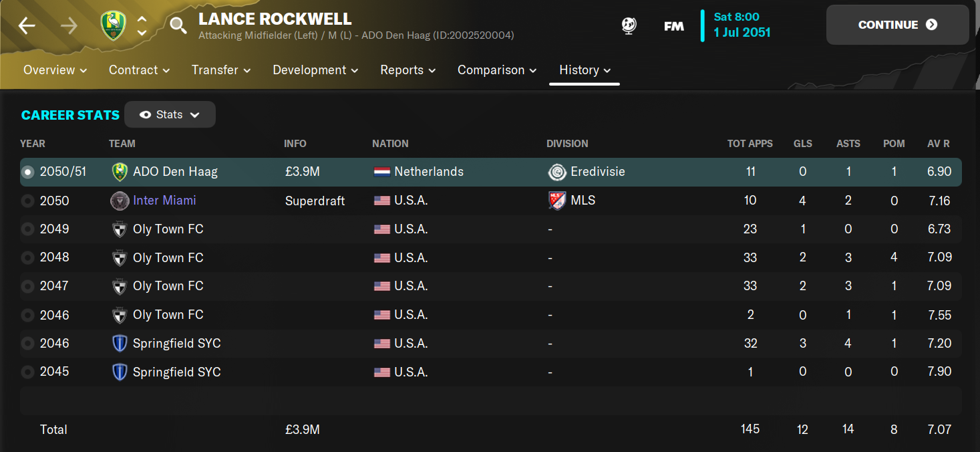Click the U.S.A. flag in Inter Miami row
This screenshot has height=452, width=980.
[x=381, y=201]
